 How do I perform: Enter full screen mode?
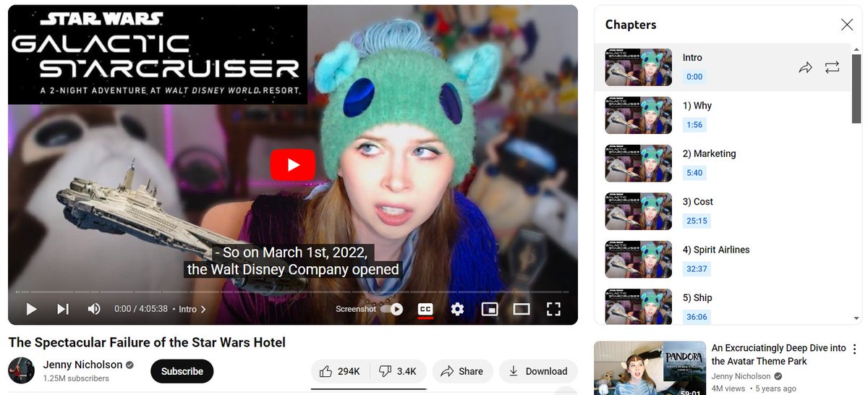coord(553,309)
